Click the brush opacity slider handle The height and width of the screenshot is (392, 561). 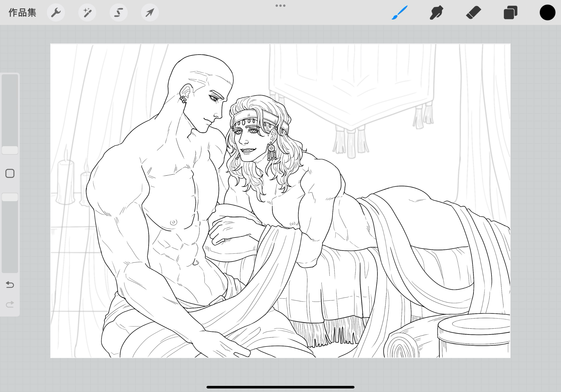[10, 197]
